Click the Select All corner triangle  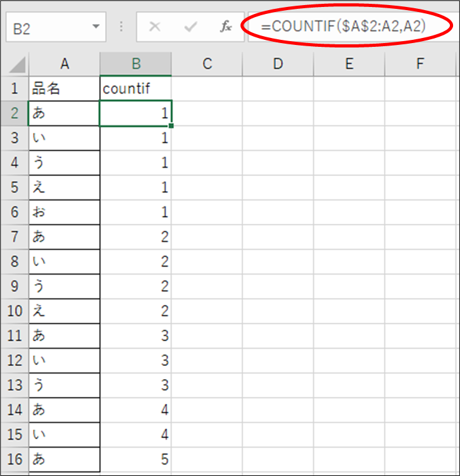tap(18, 65)
